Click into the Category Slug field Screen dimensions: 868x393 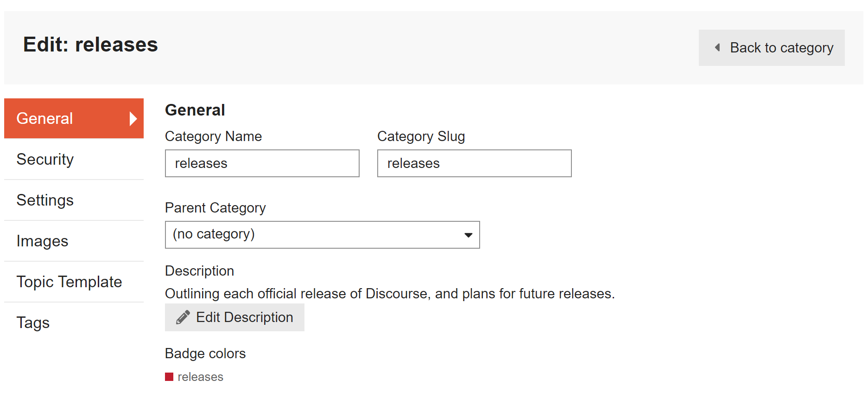474,163
